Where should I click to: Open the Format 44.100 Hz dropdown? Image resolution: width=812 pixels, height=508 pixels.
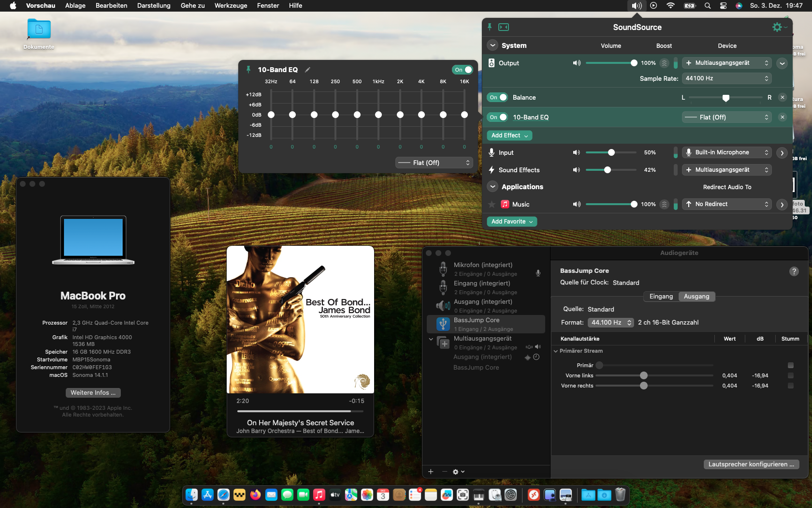click(611, 323)
